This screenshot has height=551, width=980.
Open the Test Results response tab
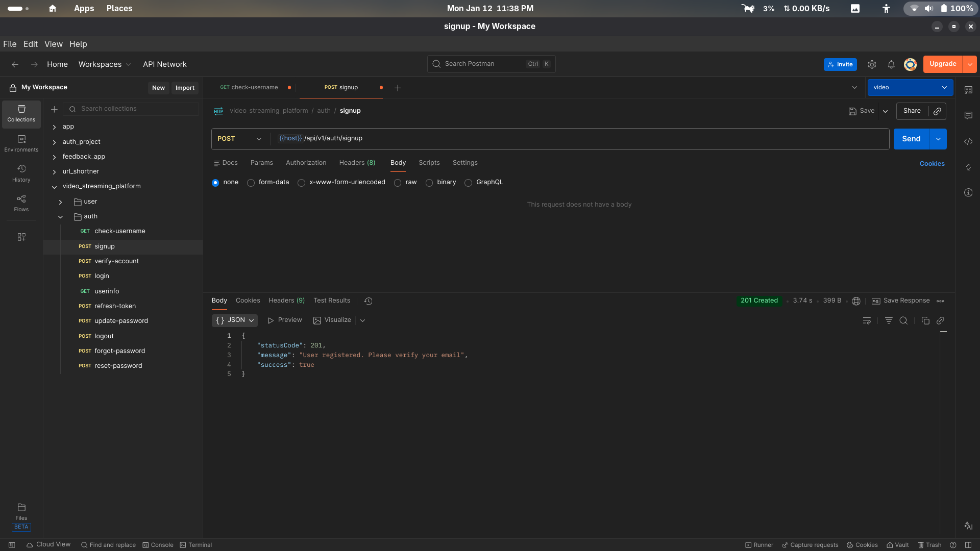332,300
